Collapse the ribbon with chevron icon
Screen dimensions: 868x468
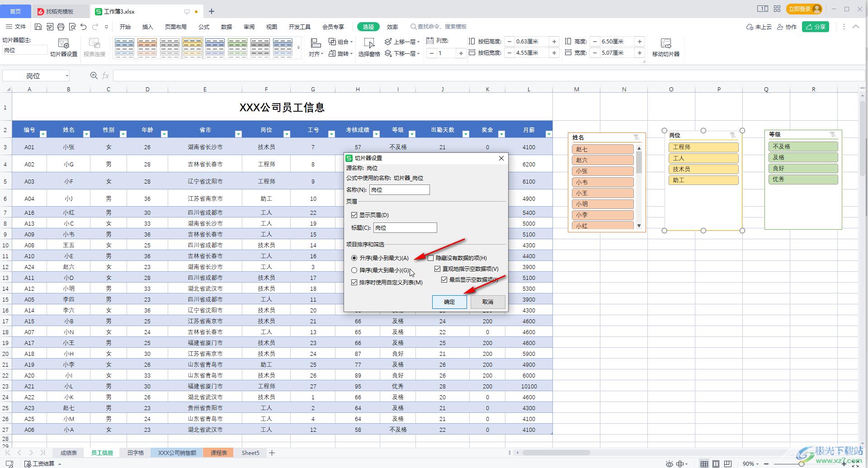coord(856,27)
